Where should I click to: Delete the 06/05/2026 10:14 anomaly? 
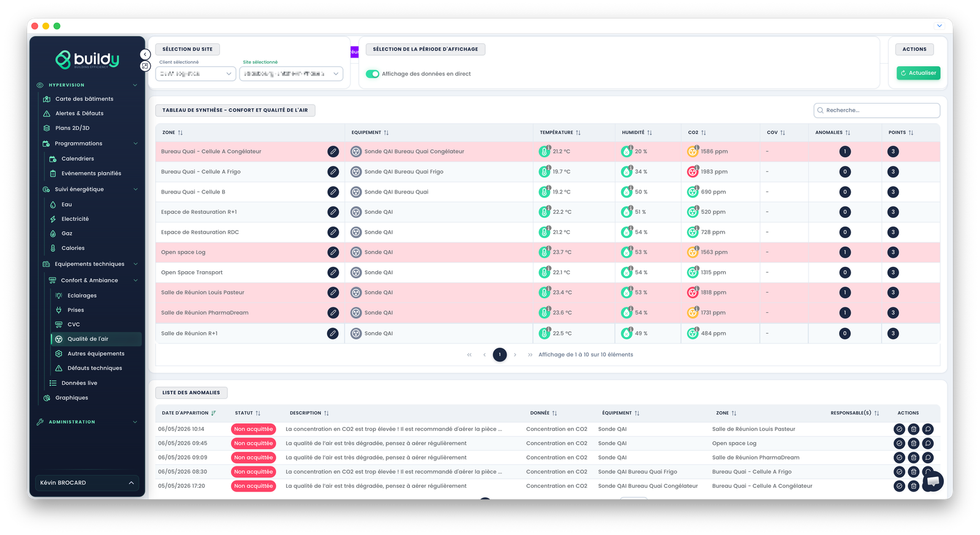coord(913,429)
